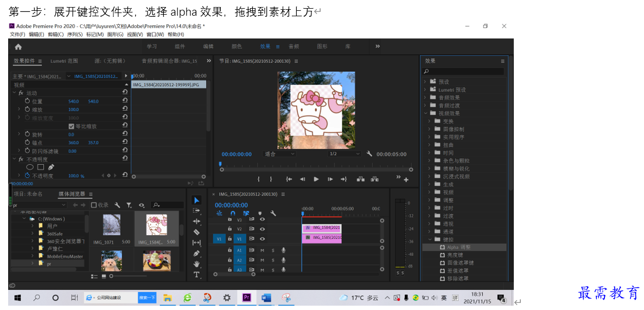
Task: Toggle animation stopwatch for Position (位置)
Action: (x=28, y=101)
